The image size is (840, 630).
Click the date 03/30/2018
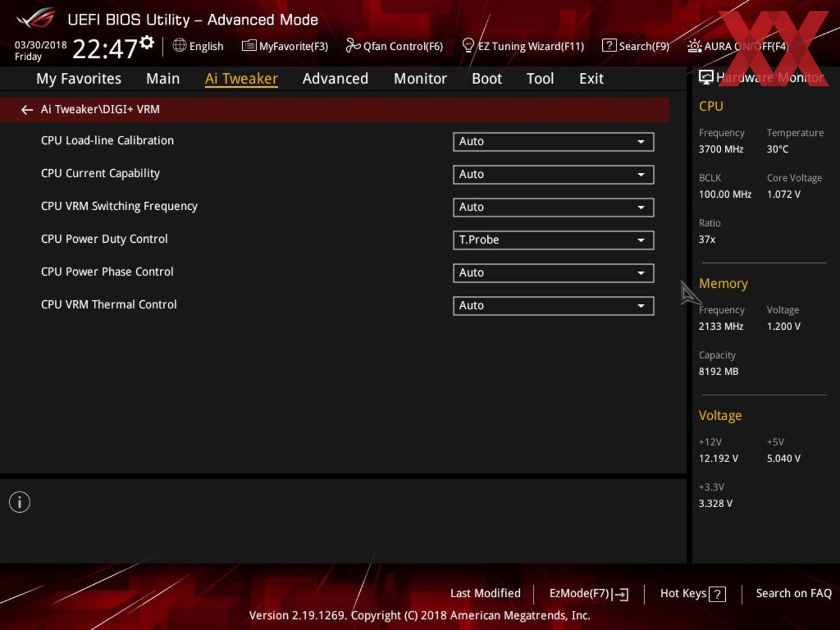pos(41,45)
